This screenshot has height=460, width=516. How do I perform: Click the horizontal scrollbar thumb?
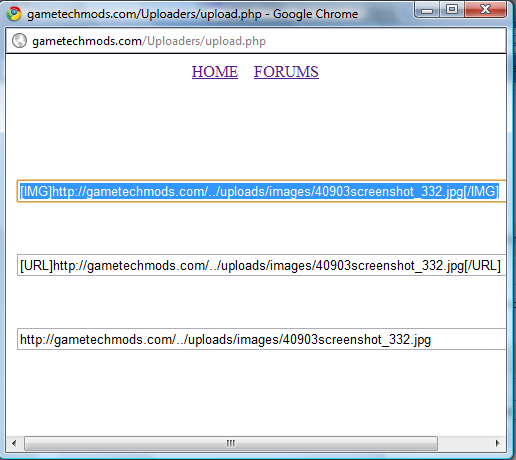point(231,443)
